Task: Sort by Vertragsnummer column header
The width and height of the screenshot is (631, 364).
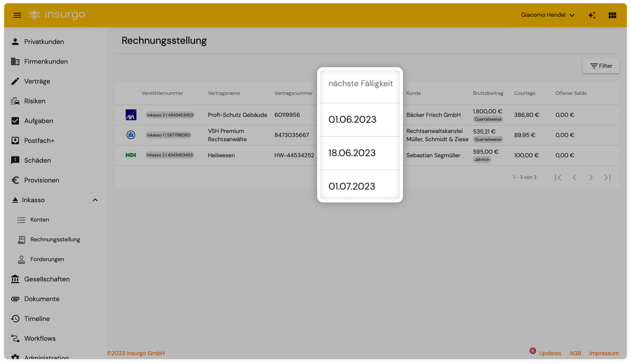Action: click(293, 93)
